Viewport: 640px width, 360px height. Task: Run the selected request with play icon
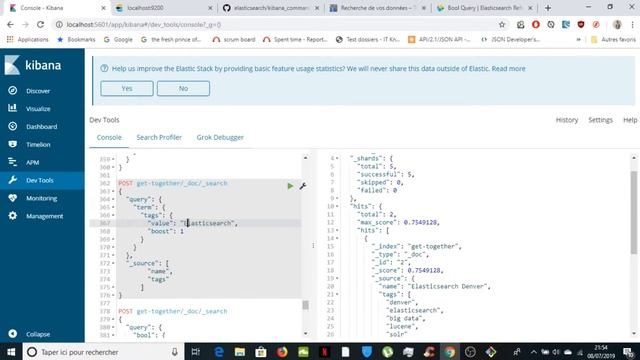(x=290, y=186)
